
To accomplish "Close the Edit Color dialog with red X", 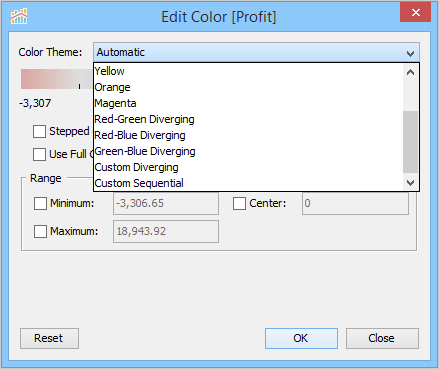I will pos(415,12).
